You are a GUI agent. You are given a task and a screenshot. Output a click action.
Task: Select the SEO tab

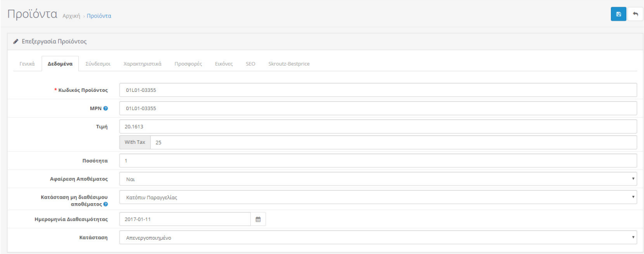pos(250,63)
